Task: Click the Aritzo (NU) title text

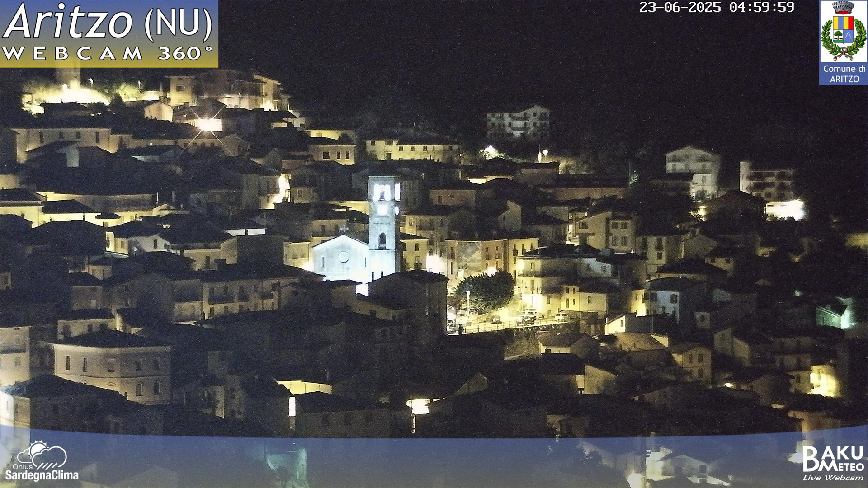Action: pos(108,22)
